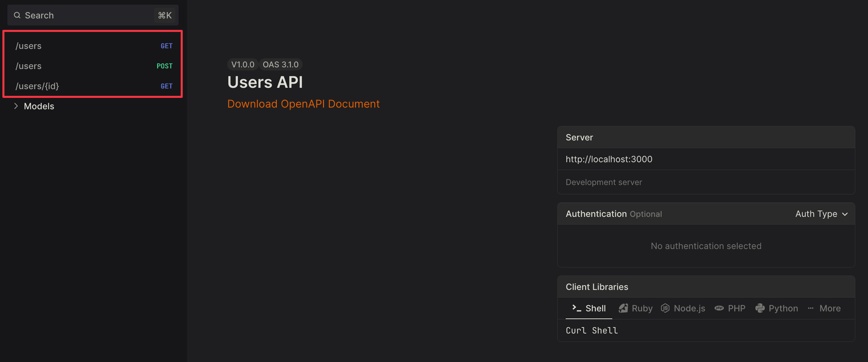Viewport: 868px width, 362px height.
Task: Click the Users API heading
Action: [x=265, y=82]
